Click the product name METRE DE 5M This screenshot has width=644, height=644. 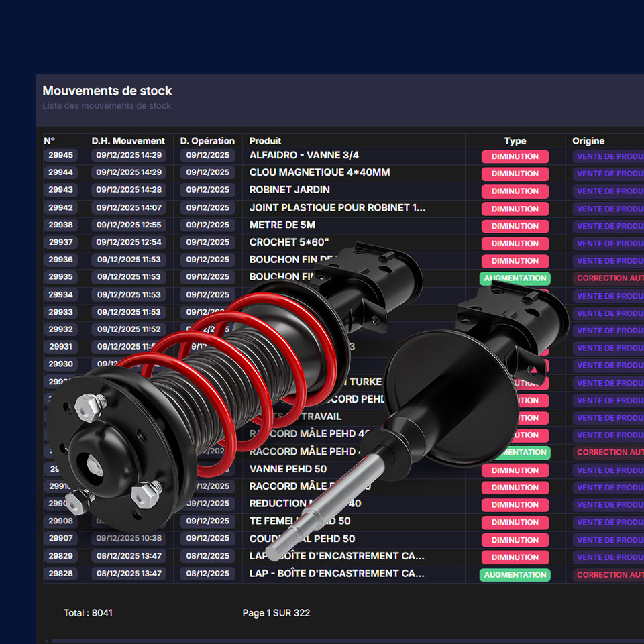coord(276,225)
